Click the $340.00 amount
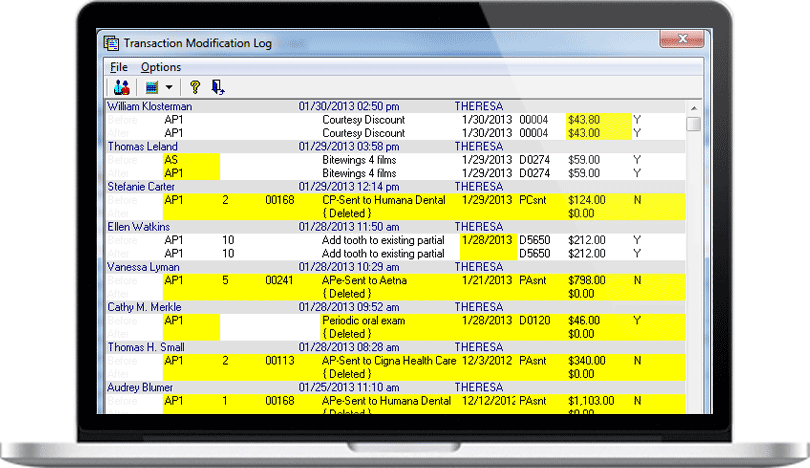 pos(586,361)
